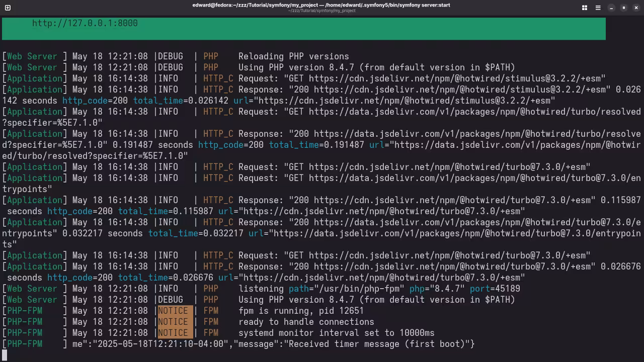Click the 'systemd monitor interval' log message
The height and width of the screenshot is (362, 644).
(336, 333)
